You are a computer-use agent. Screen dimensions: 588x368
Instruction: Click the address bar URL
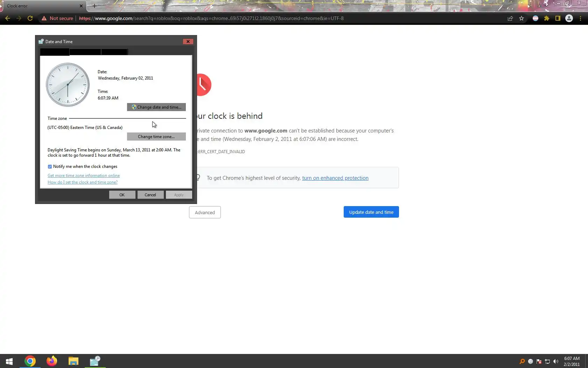click(x=211, y=18)
